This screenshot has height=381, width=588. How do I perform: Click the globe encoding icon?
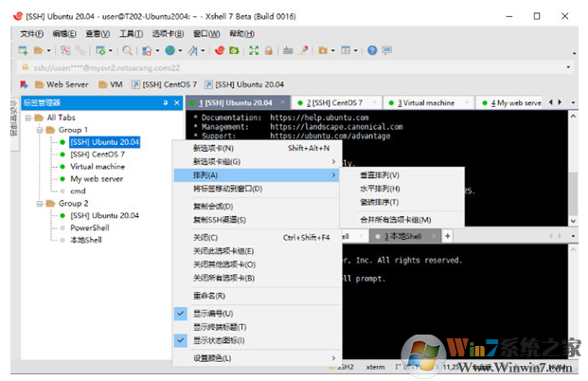click(x=170, y=50)
